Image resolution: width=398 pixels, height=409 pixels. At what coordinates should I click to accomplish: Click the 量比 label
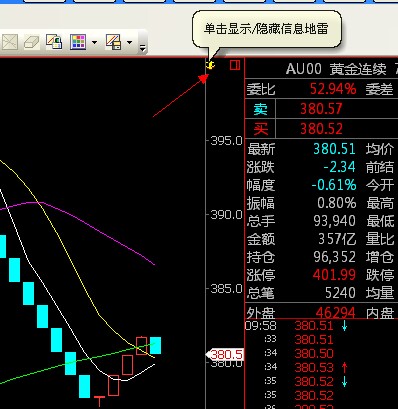click(x=380, y=239)
